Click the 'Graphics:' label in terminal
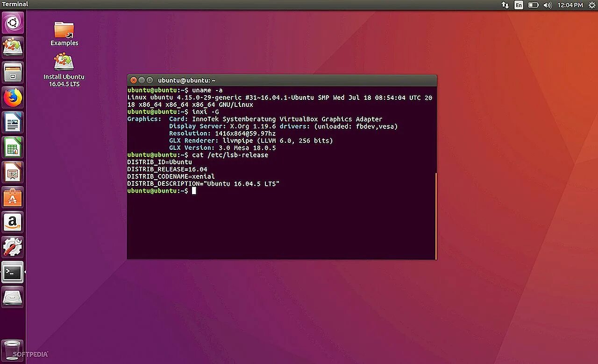 tap(144, 119)
